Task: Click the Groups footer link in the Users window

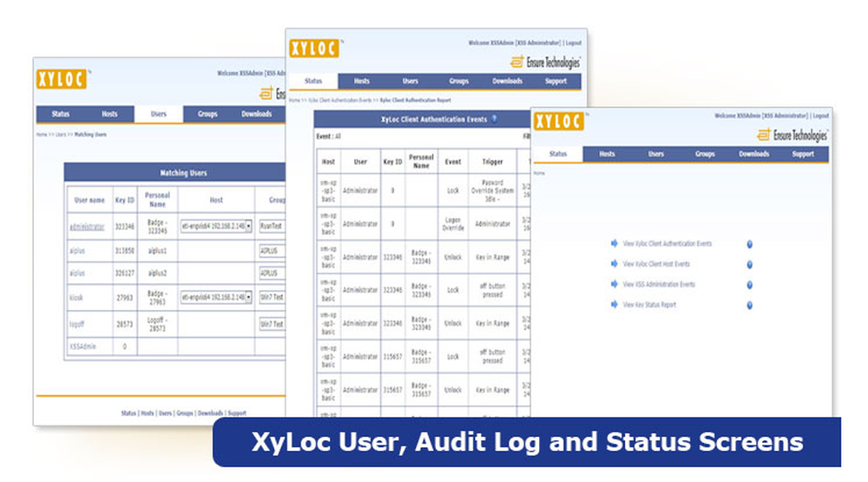Action: [185, 413]
